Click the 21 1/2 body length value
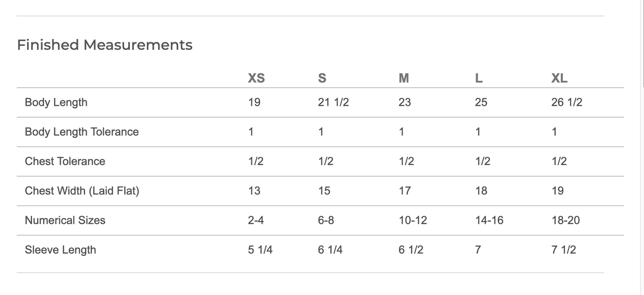Screen dimensions: 644x295 pyautogui.click(x=333, y=102)
